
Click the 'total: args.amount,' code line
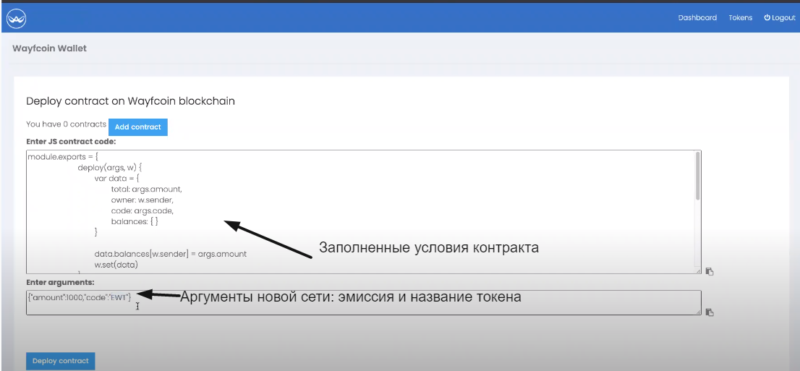point(146,189)
